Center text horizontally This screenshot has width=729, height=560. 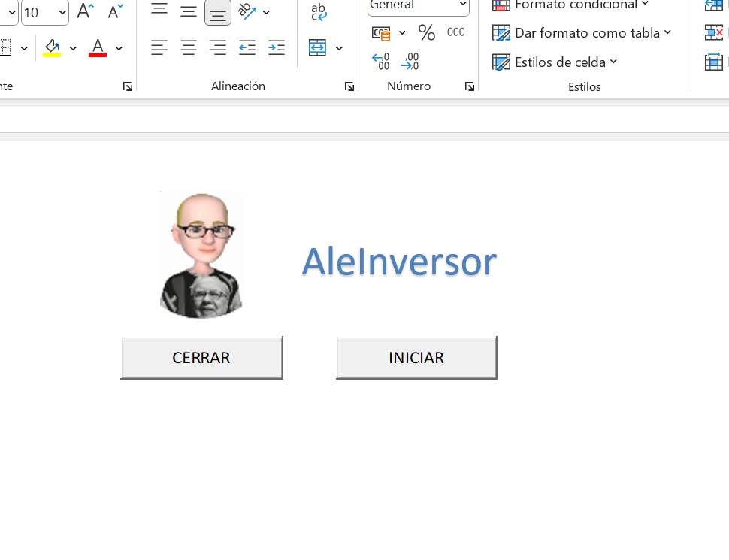click(x=189, y=47)
